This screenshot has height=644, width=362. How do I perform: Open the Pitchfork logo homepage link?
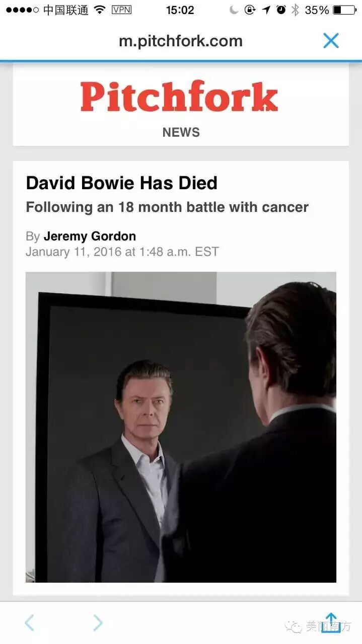pos(179,96)
